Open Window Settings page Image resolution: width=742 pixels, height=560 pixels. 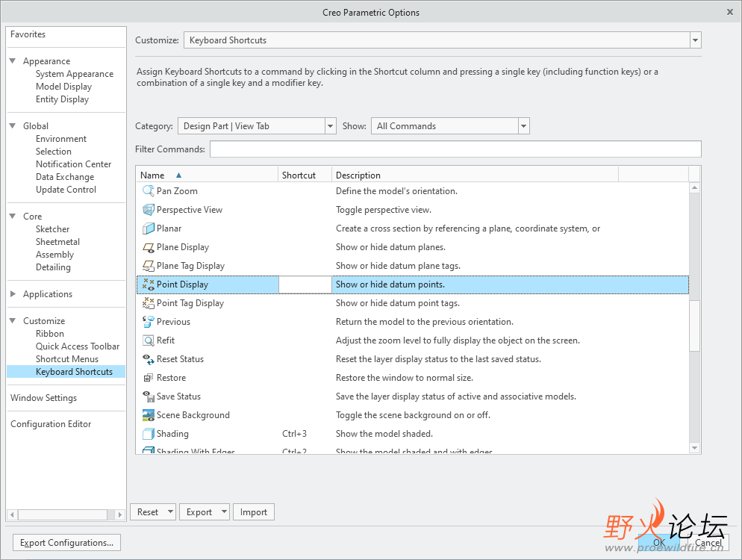pyautogui.click(x=43, y=398)
